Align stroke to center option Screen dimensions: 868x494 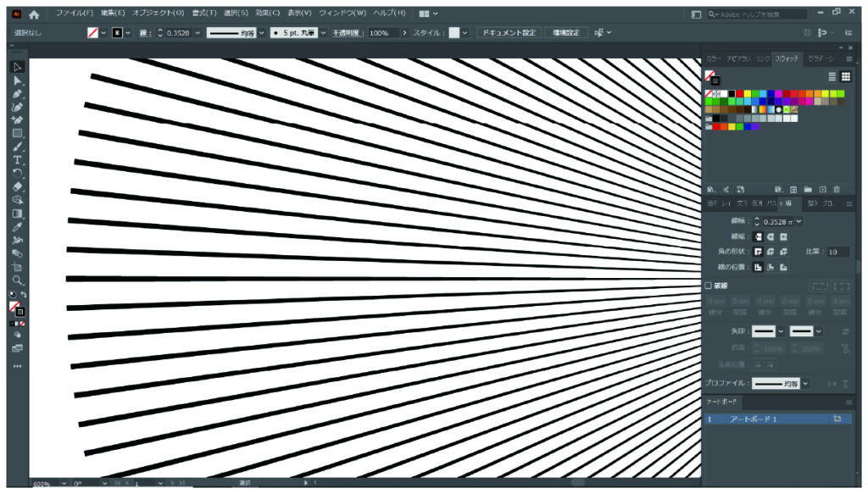pos(758,267)
